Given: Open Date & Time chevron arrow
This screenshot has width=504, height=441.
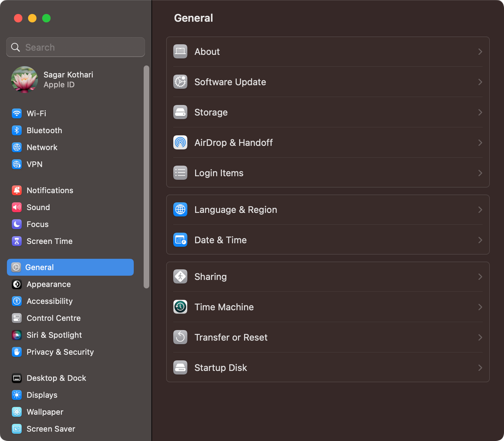Looking at the screenshot, I should [480, 240].
